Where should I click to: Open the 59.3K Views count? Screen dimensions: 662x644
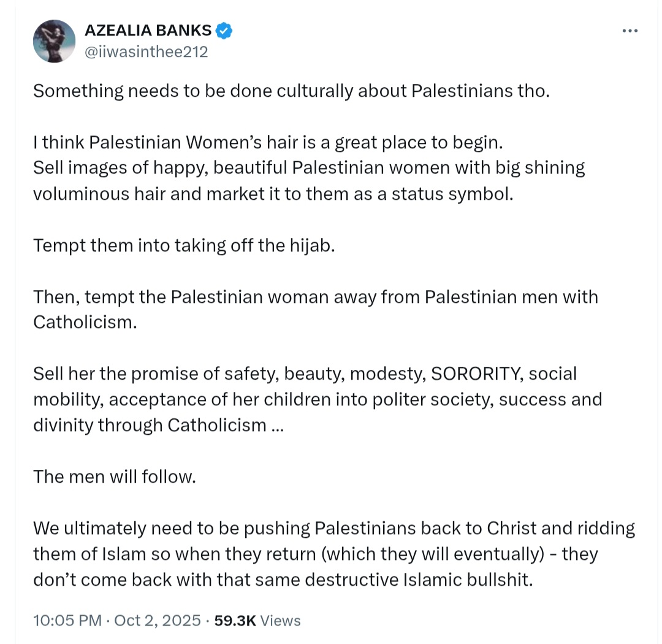pyautogui.click(x=257, y=620)
